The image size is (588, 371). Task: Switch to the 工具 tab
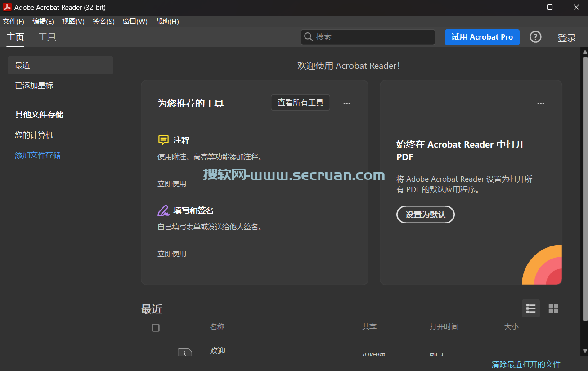click(x=47, y=37)
